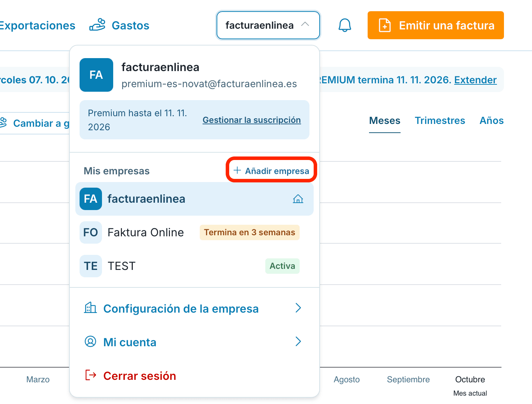Screen dimensions: 532x404
Task: Expand chevron for Configuración de la empresa
Action: coord(298,308)
